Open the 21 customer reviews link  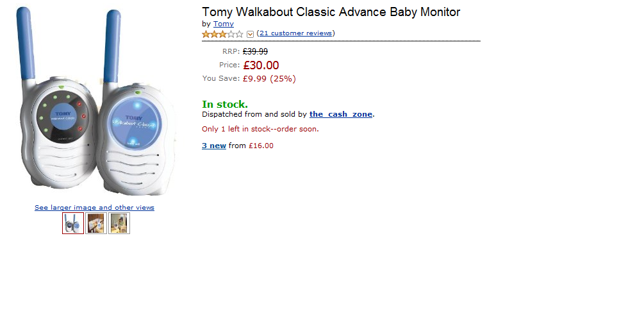(295, 33)
